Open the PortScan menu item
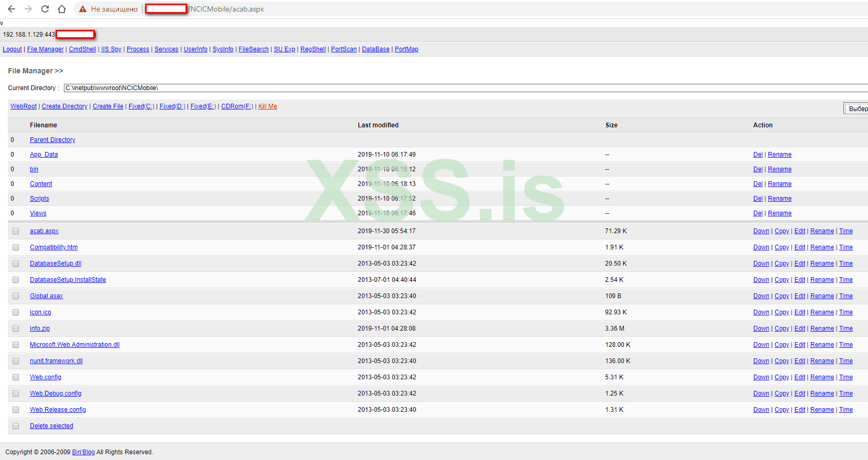The image size is (868, 460). [x=344, y=49]
